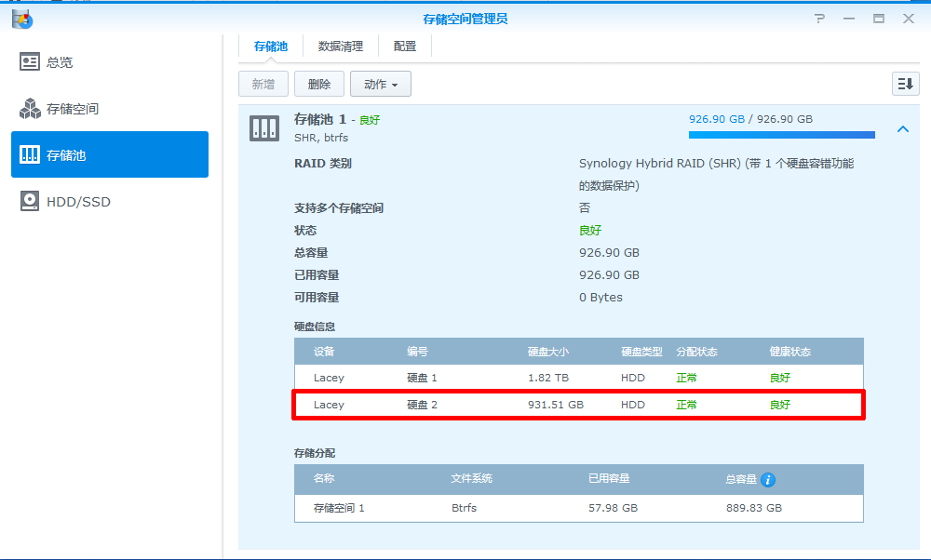Click the 存储池 storage pool sidebar icon
The image size is (931, 560).
[30, 154]
